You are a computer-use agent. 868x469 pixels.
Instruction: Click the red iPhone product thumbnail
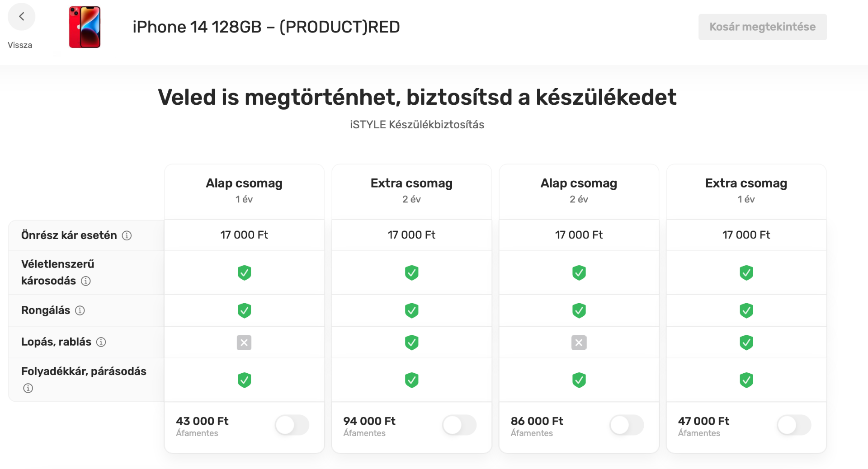click(x=85, y=27)
